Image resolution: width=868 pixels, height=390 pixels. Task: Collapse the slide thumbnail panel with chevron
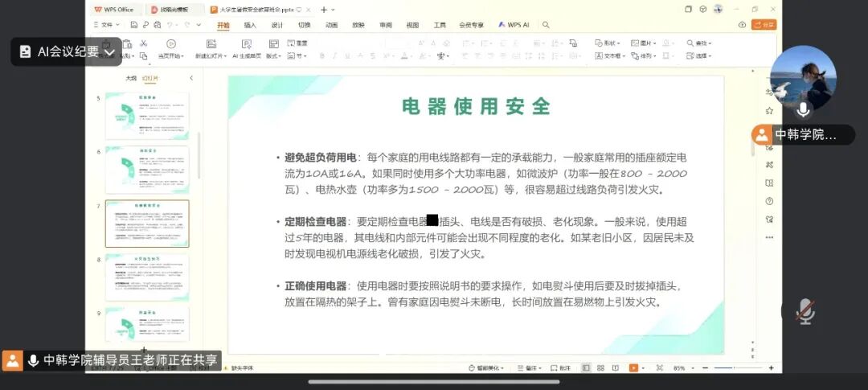(191, 78)
